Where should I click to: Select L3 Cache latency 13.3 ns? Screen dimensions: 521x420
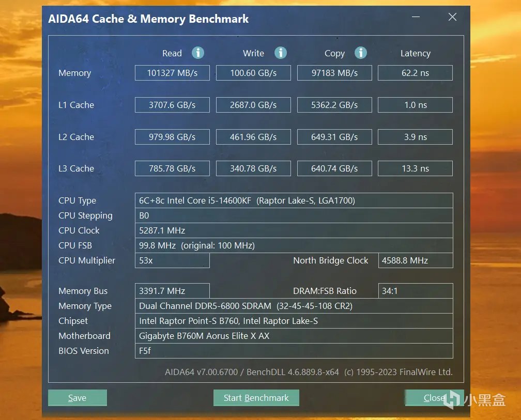tap(416, 168)
